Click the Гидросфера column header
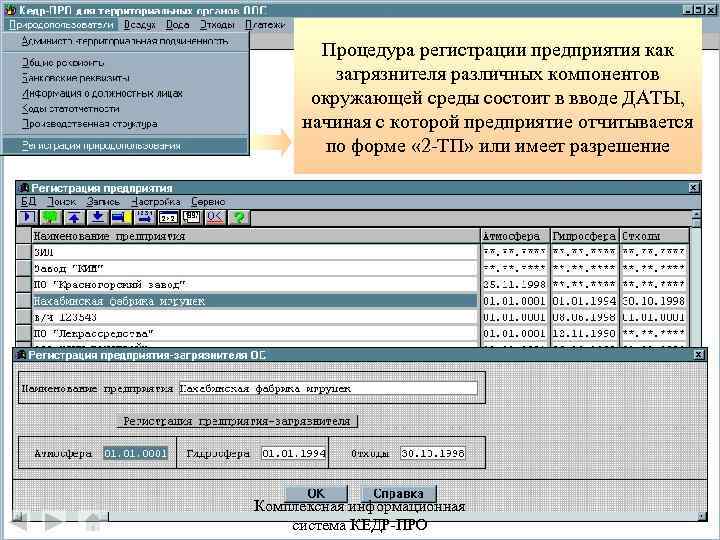The image size is (720, 540). pos(584,236)
